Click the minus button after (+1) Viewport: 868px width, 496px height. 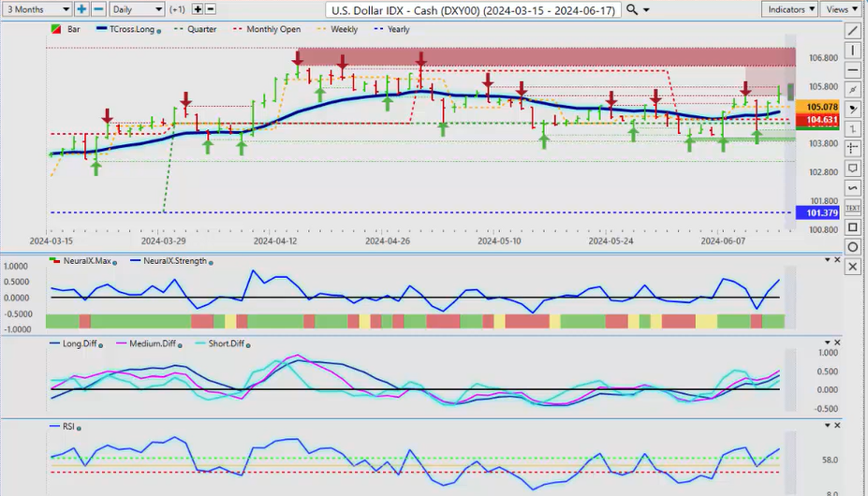point(211,9)
